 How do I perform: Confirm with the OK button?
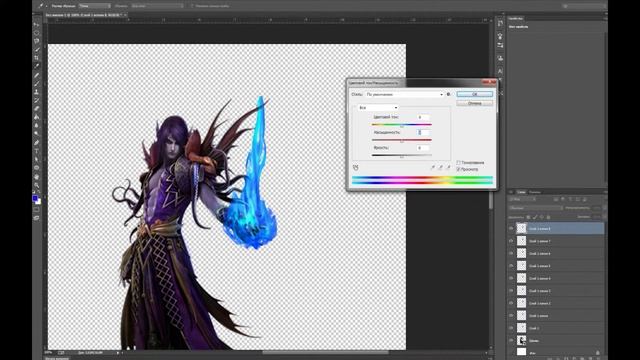(475, 94)
